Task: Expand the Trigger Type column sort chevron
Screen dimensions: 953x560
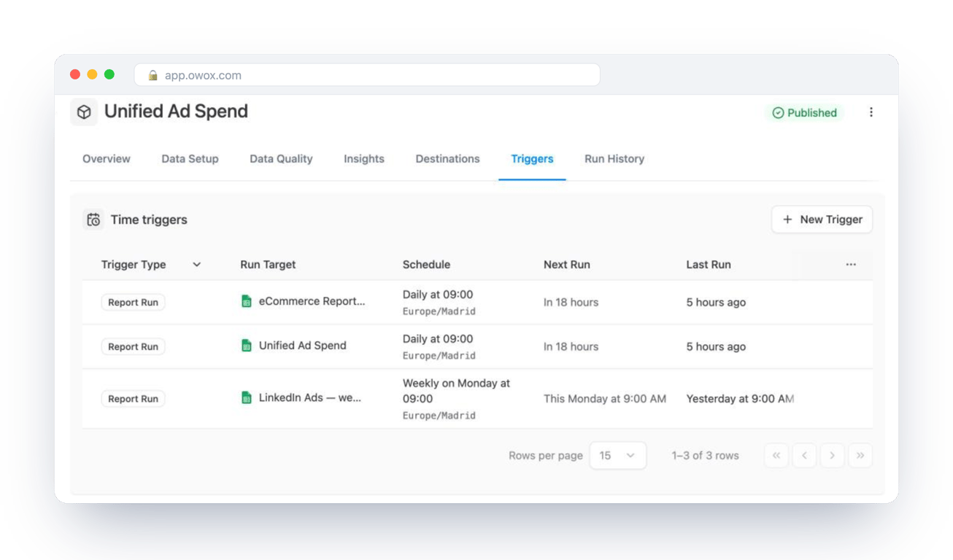Action: click(196, 265)
